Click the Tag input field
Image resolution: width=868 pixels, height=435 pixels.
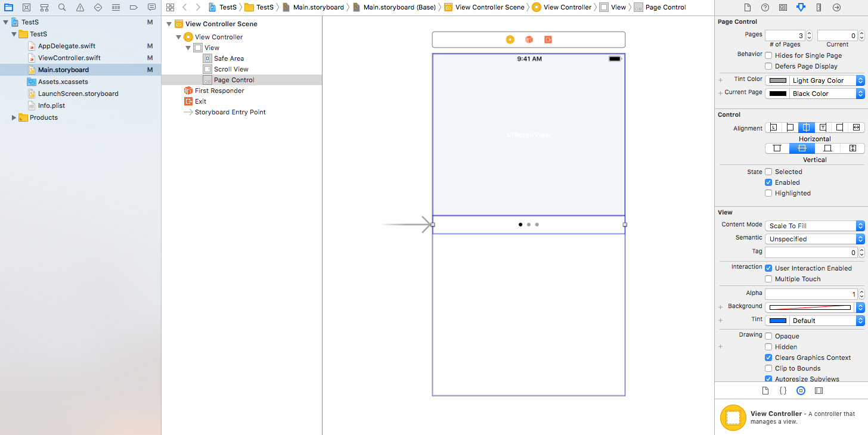(x=810, y=252)
